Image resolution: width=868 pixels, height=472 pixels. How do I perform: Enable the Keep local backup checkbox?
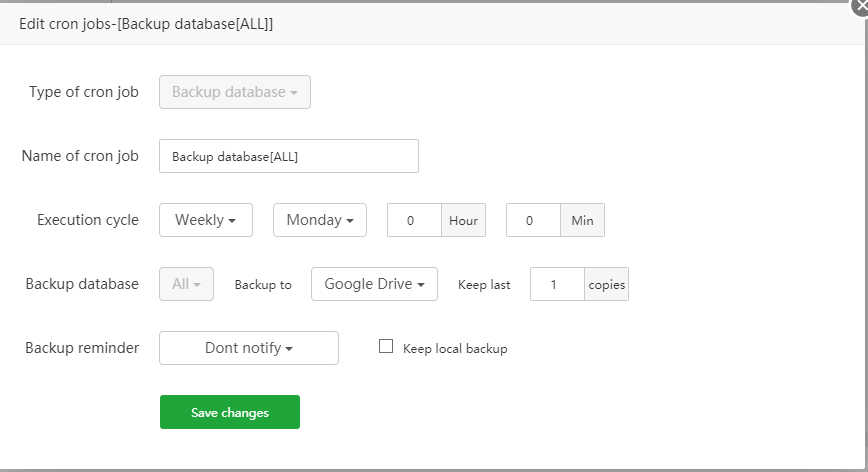[x=386, y=347]
